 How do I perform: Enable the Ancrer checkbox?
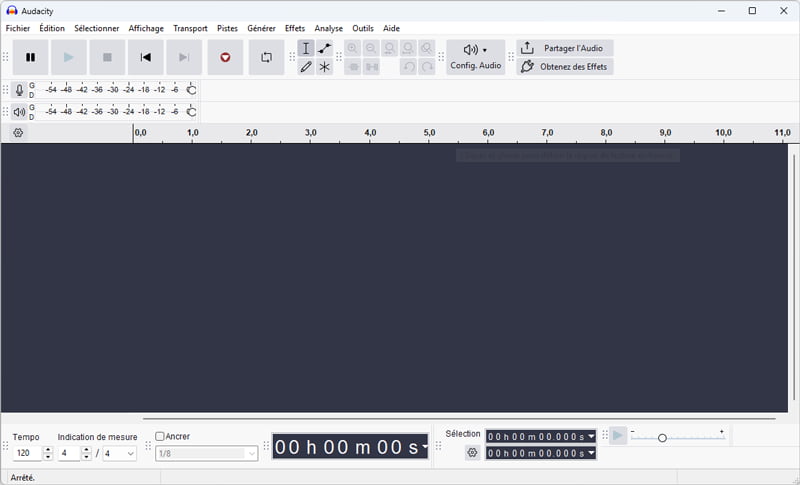[160, 437]
